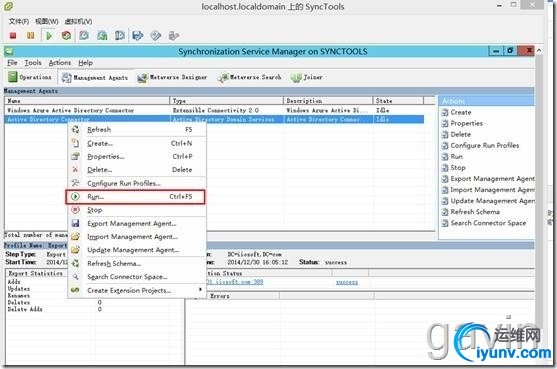The width and height of the screenshot is (557, 369).
Task: Choose Create... from the context menu
Action: click(136, 143)
